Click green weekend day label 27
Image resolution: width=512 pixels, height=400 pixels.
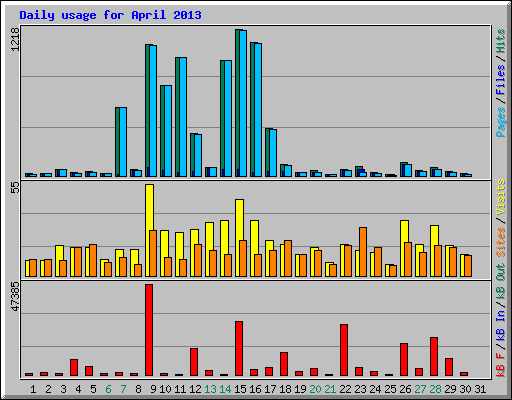[x=420, y=389]
